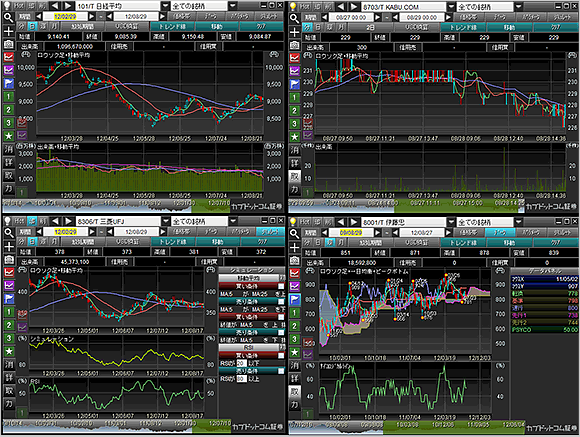Click US検証 button in 三菱UFJ window
Image resolution: width=580 pixels, height=437 pixels.
tap(127, 242)
